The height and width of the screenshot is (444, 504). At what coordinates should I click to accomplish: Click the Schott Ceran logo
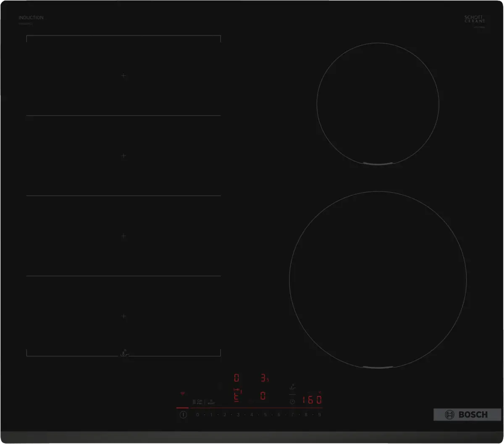coord(474,19)
